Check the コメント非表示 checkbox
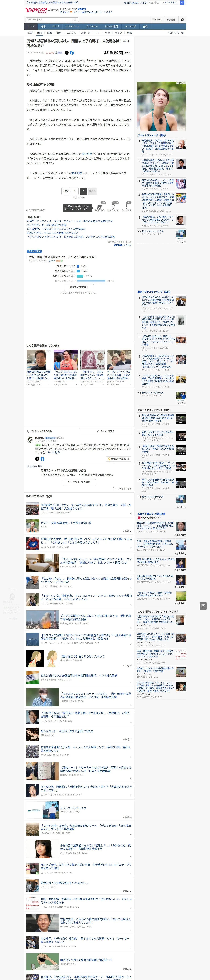This screenshot has height=980, width=210. click(x=115, y=489)
